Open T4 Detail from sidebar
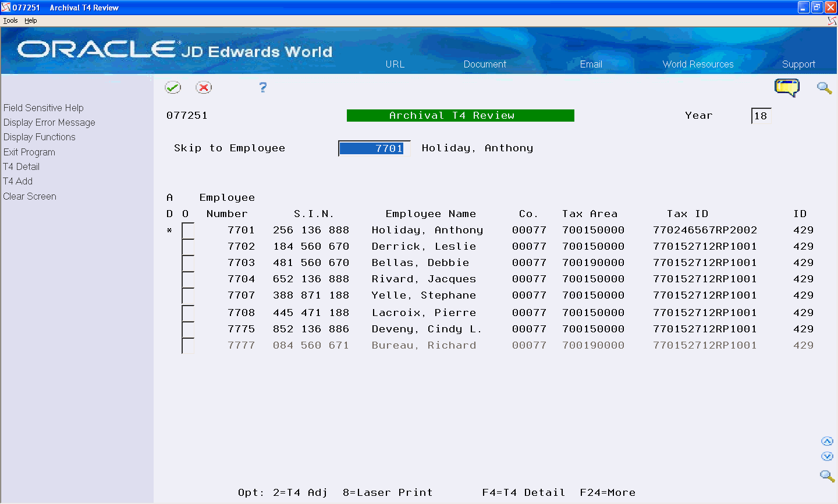Viewport: 838px width, 504px height. pyautogui.click(x=22, y=166)
